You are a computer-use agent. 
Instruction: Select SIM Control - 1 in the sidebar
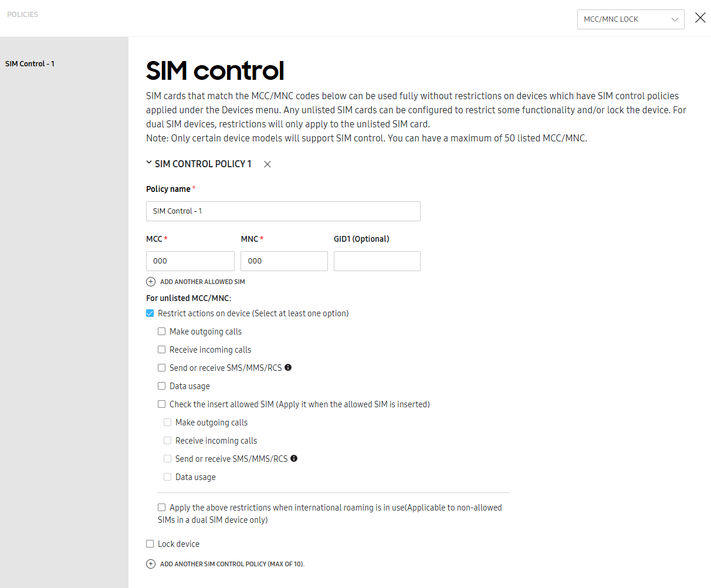pos(30,63)
